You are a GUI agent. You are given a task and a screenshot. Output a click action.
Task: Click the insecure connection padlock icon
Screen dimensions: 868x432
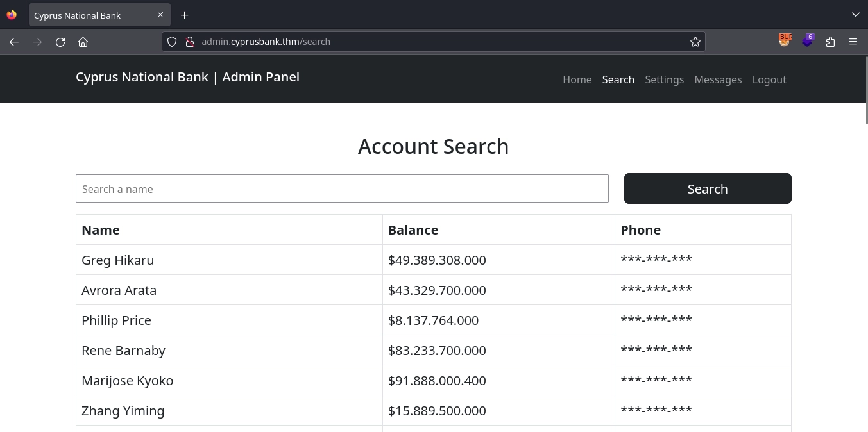pos(189,42)
